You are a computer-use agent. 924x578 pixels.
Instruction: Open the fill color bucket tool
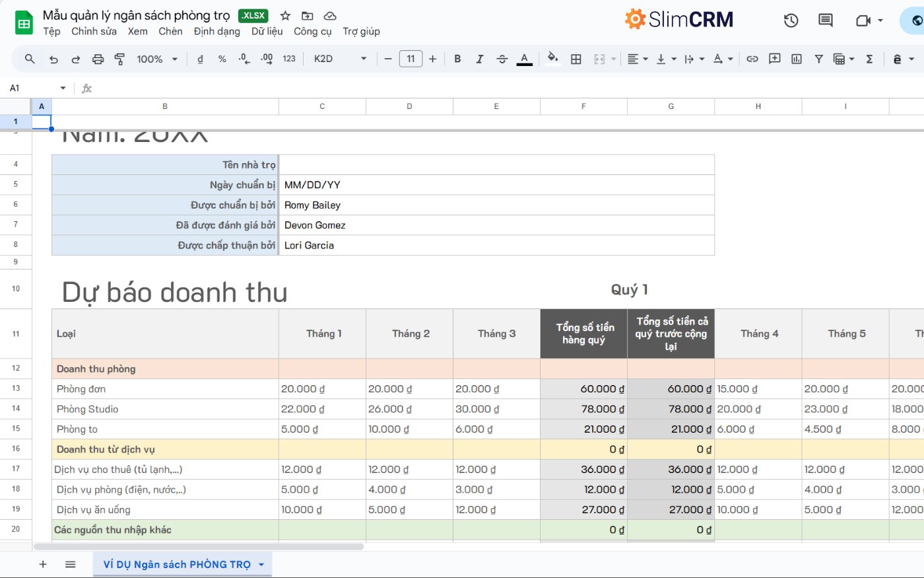click(552, 59)
